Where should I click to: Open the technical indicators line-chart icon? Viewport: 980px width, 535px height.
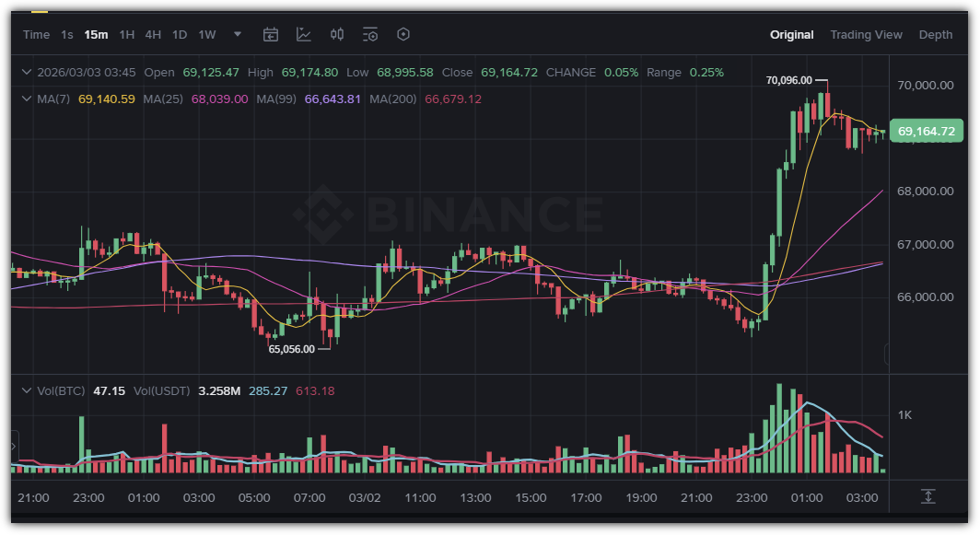point(304,34)
